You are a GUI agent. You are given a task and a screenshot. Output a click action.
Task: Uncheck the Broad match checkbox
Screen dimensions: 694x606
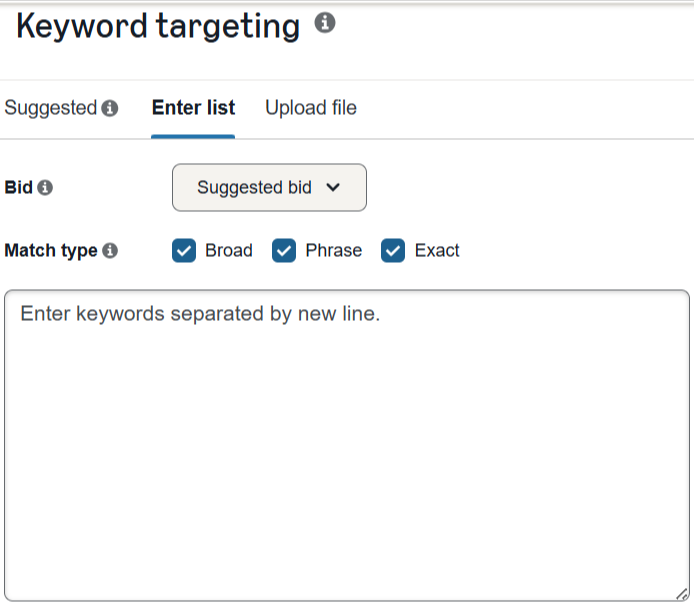(184, 250)
